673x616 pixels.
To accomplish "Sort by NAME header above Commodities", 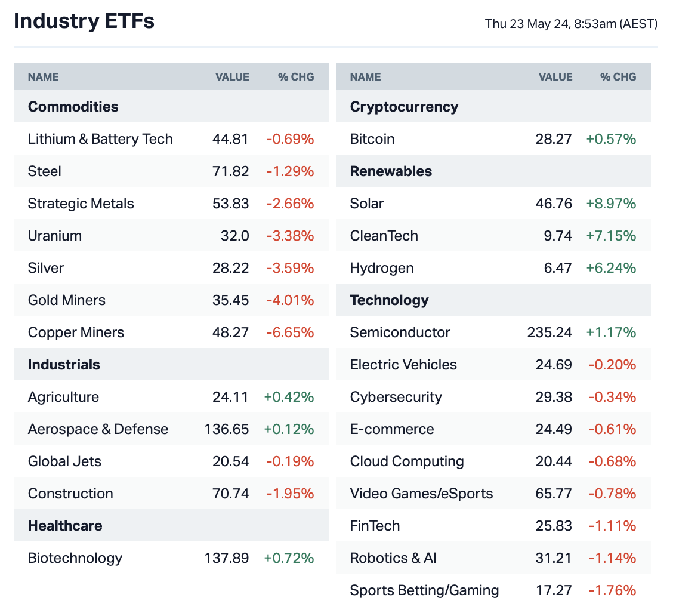I will 44,77.
